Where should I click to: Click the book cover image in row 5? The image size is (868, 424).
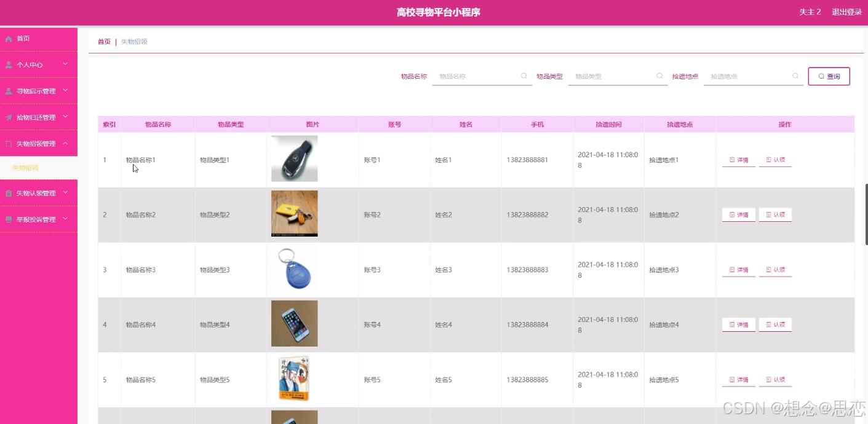point(295,379)
